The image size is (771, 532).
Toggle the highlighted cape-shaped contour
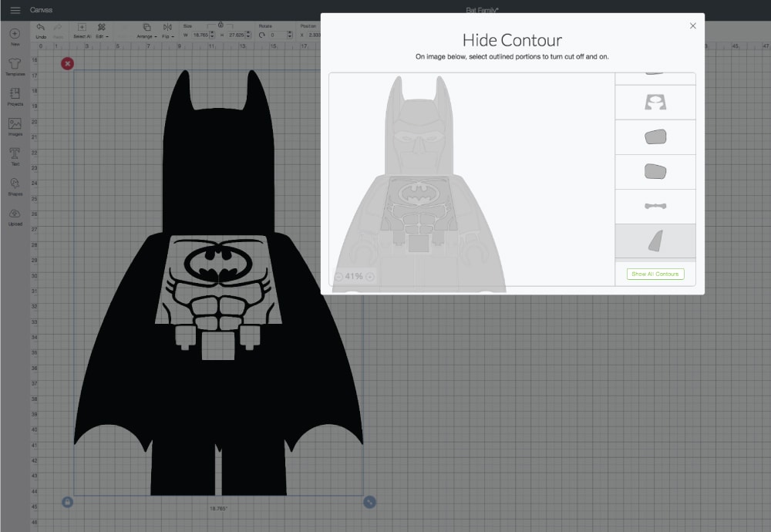click(655, 241)
